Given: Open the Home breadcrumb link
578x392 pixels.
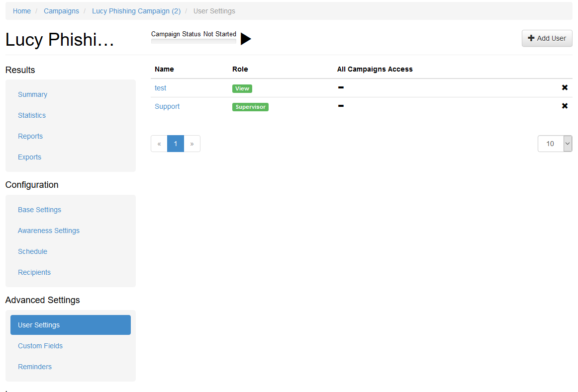Looking at the screenshot, I should (22, 11).
